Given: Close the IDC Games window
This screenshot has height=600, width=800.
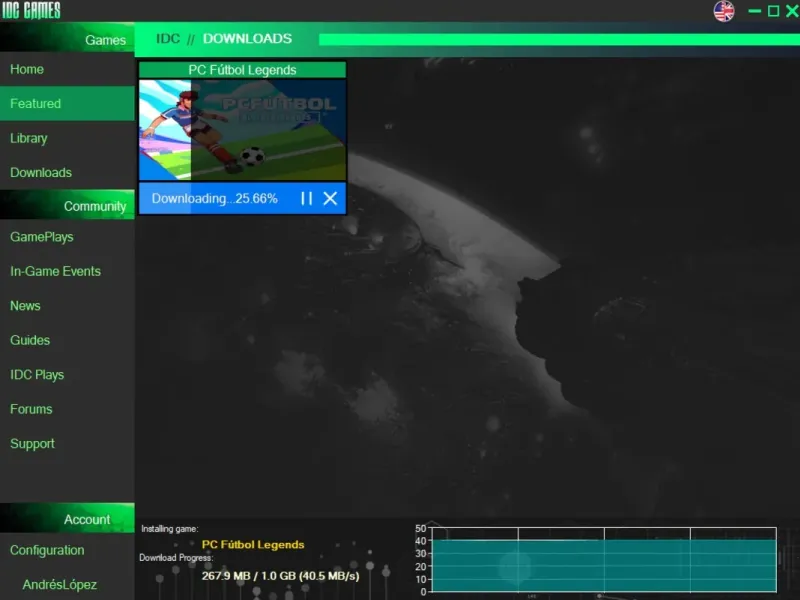Looking at the screenshot, I should tap(792, 11).
